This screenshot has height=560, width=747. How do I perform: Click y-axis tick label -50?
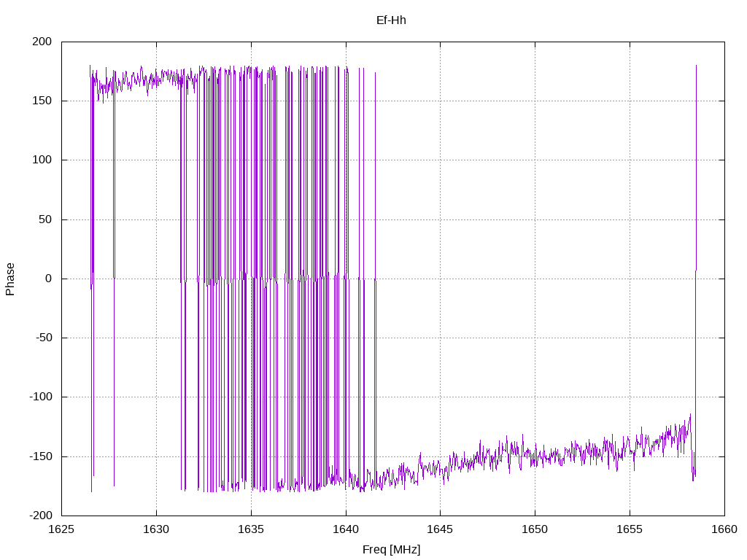tap(44, 338)
